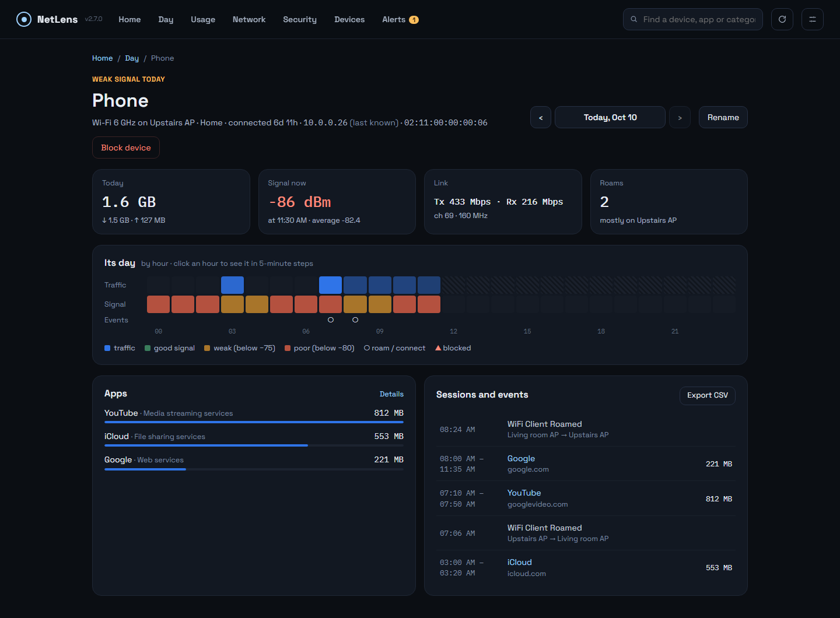Select the hour 00 signal cell
840x618 pixels.
pos(159,304)
